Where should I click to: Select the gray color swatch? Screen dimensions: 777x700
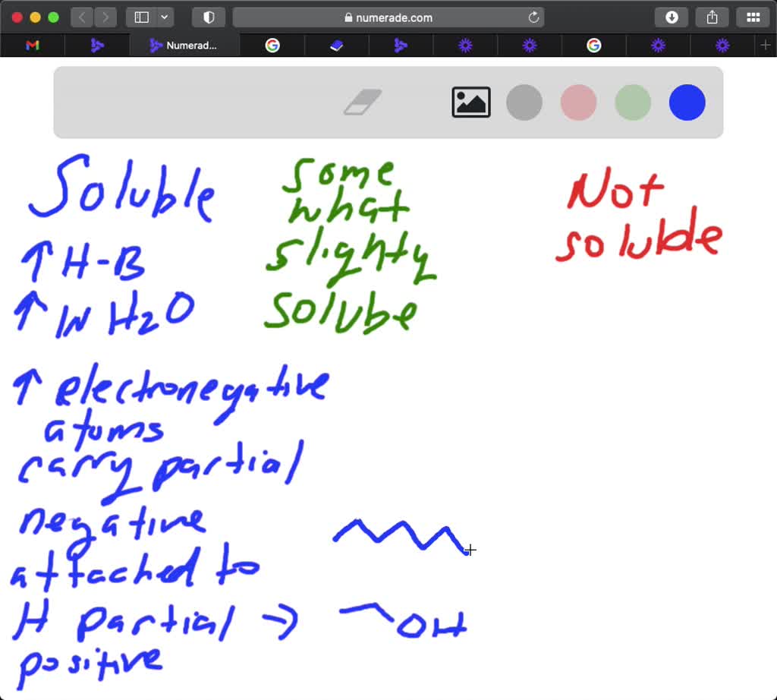(x=524, y=102)
